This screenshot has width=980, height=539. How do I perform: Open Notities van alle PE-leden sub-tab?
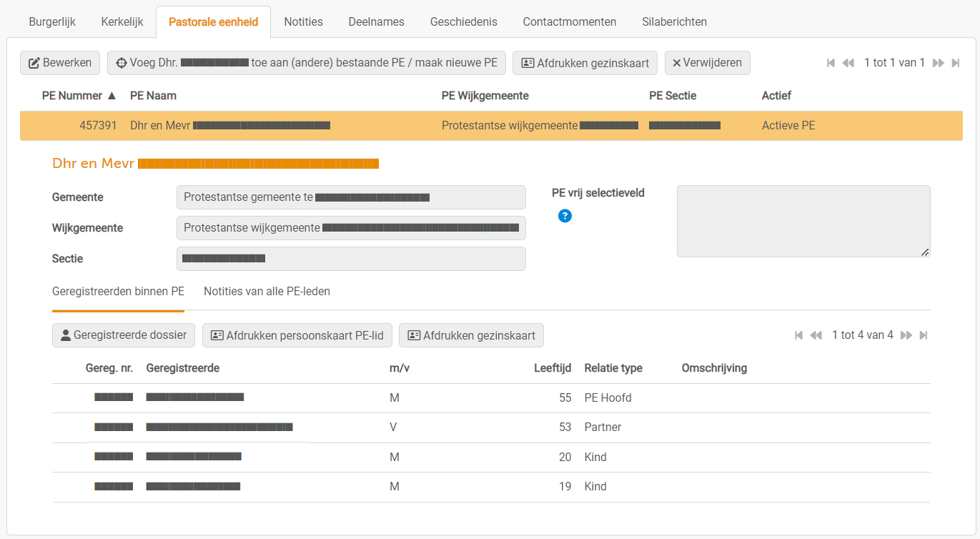pyautogui.click(x=267, y=292)
